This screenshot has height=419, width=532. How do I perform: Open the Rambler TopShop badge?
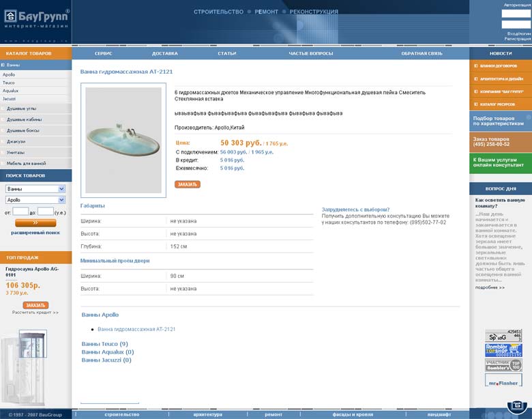point(503,350)
